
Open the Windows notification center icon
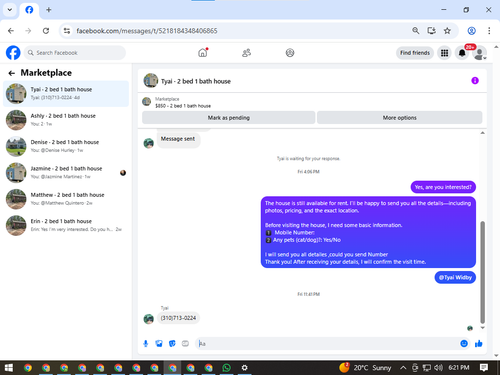pos(484,368)
